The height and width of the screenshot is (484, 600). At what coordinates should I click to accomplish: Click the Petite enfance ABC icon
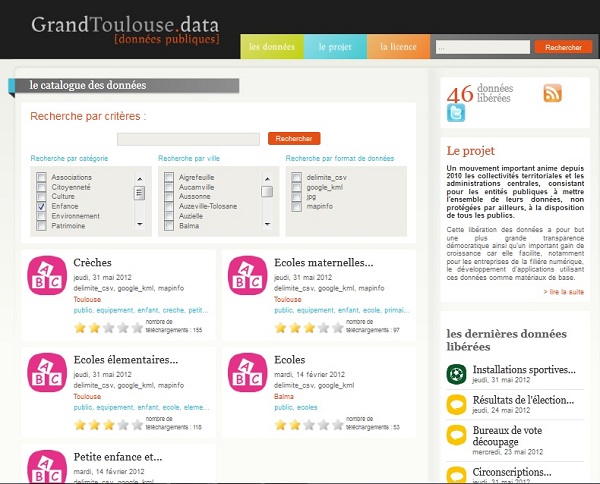(x=47, y=467)
